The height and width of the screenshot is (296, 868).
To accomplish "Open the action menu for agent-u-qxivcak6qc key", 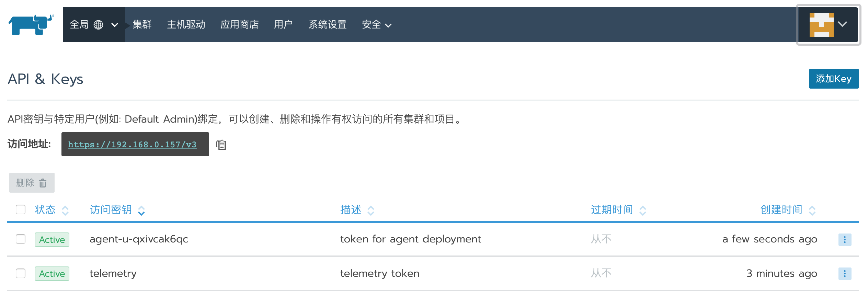I will (x=844, y=239).
